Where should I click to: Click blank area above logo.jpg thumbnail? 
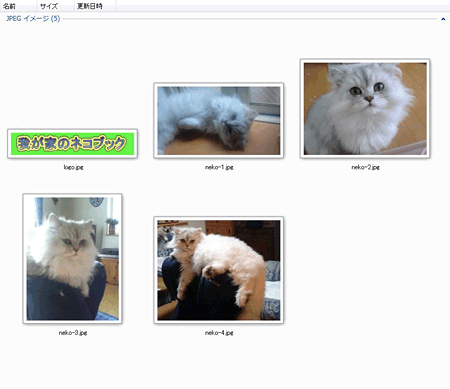click(x=72, y=77)
